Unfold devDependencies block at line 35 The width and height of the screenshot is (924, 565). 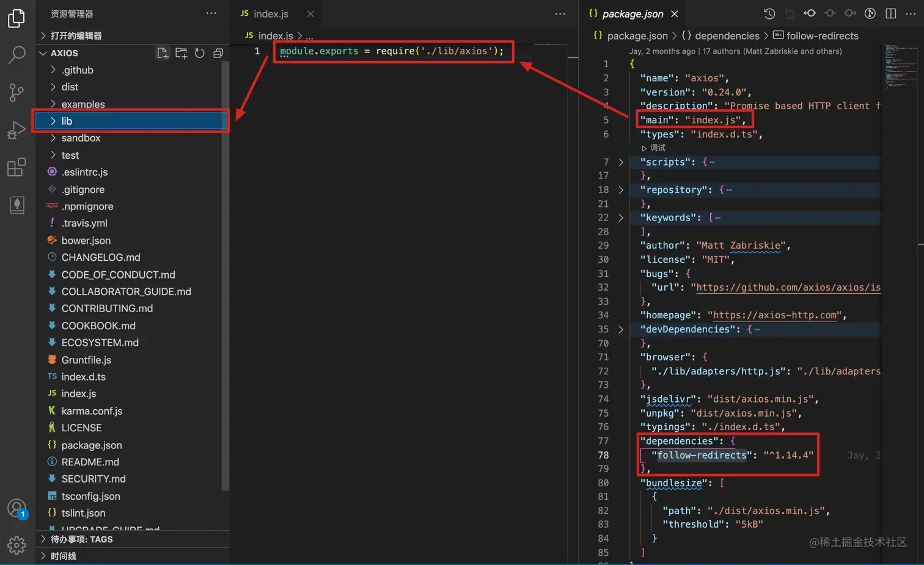tap(621, 329)
